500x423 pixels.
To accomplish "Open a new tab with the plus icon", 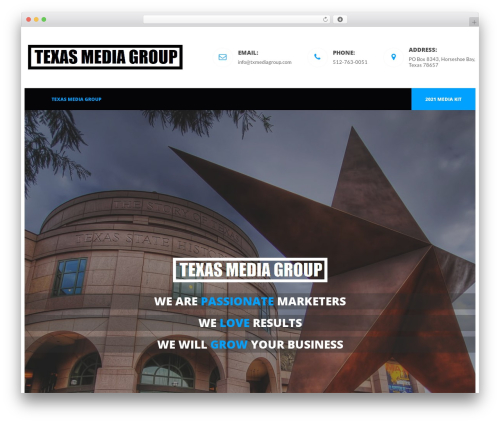I will coord(474,22).
